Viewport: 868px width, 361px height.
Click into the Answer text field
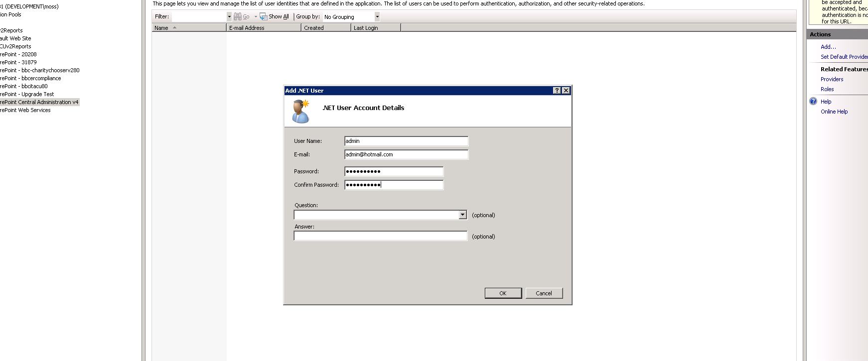(380, 236)
